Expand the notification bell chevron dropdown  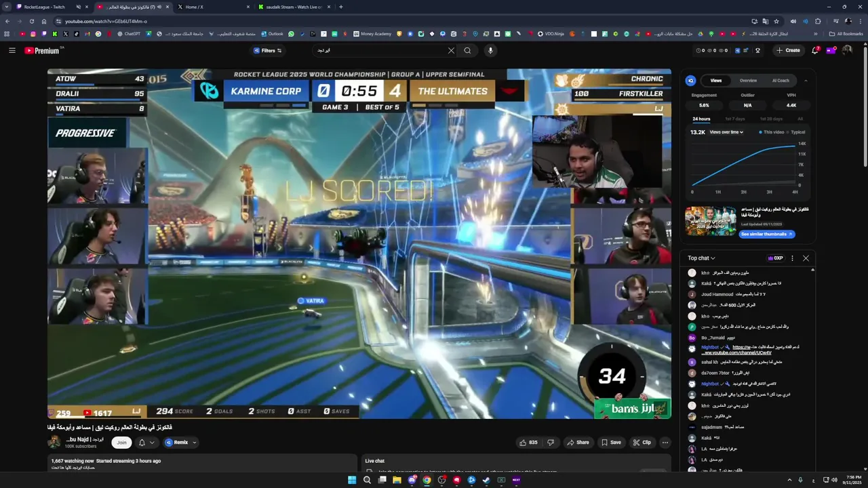(x=152, y=443)
